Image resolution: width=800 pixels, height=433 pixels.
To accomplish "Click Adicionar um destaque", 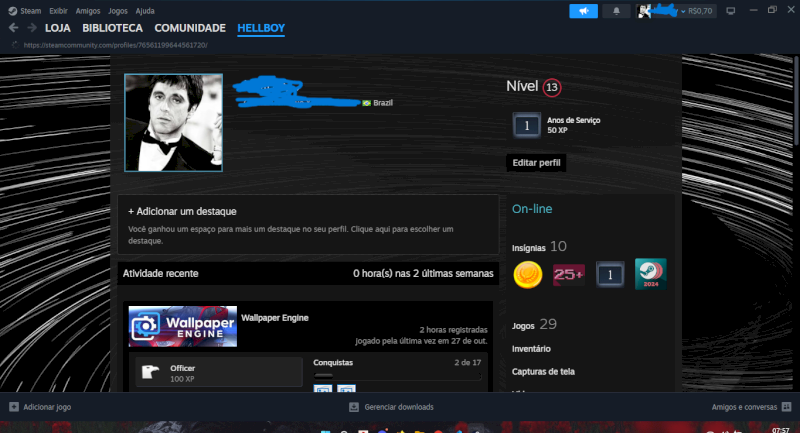I will pos(182,212).
